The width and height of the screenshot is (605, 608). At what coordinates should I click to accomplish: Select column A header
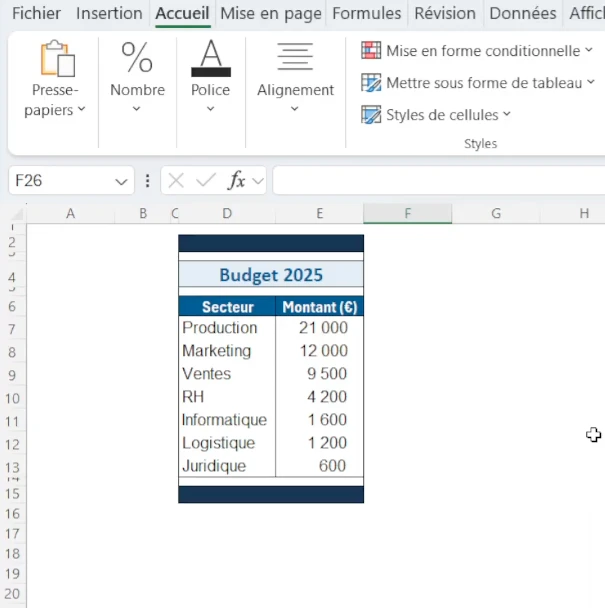pos(71,213)
